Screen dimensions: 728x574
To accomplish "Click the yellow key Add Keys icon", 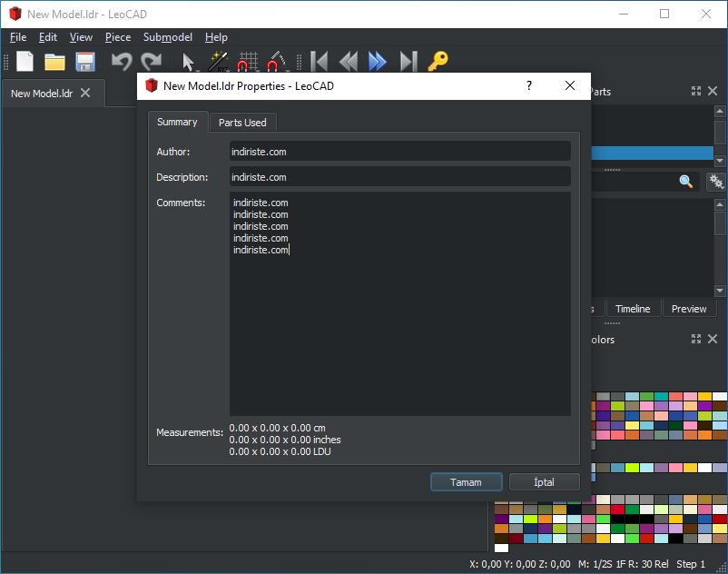I will point(438,61).
